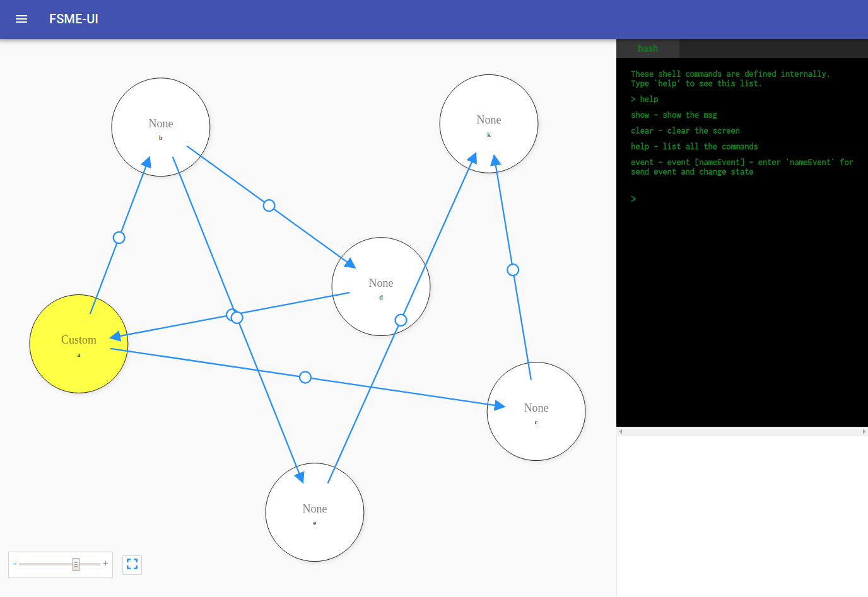Click the transition handle between a and b
Image resolution: width=868 pixels, height=597 pixels.
pos(119,238)
